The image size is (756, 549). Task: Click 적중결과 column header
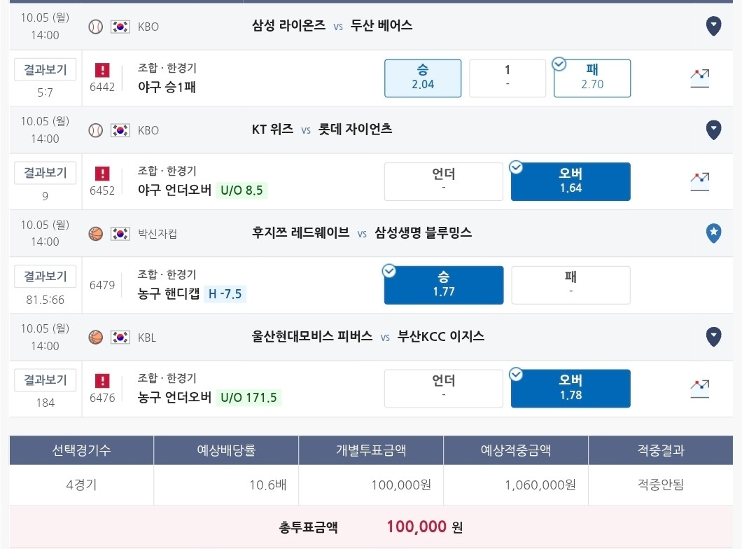(661, 450)
